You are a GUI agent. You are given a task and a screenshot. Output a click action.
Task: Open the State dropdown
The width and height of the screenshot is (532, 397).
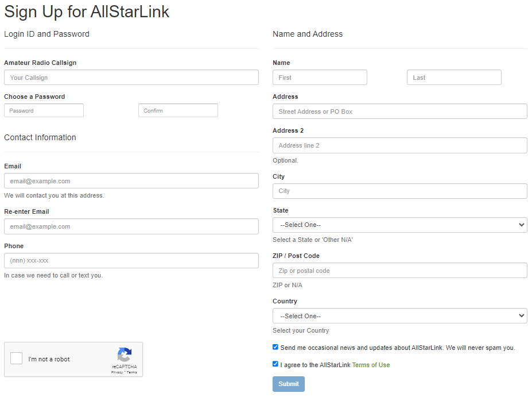point(399,225)
